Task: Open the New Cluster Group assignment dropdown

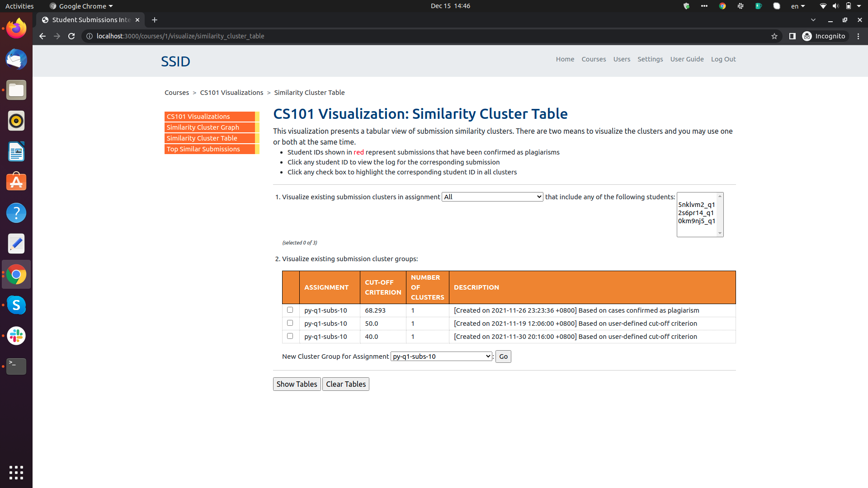Action: [x=441, y=356]
